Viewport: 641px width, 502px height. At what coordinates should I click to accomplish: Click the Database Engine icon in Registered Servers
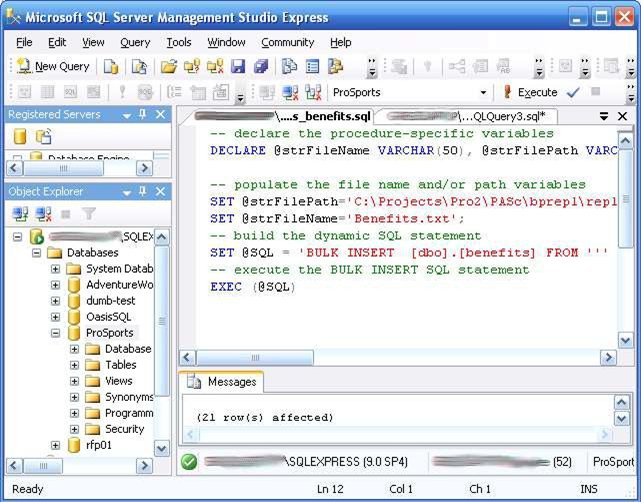click(x=20, y=136)
